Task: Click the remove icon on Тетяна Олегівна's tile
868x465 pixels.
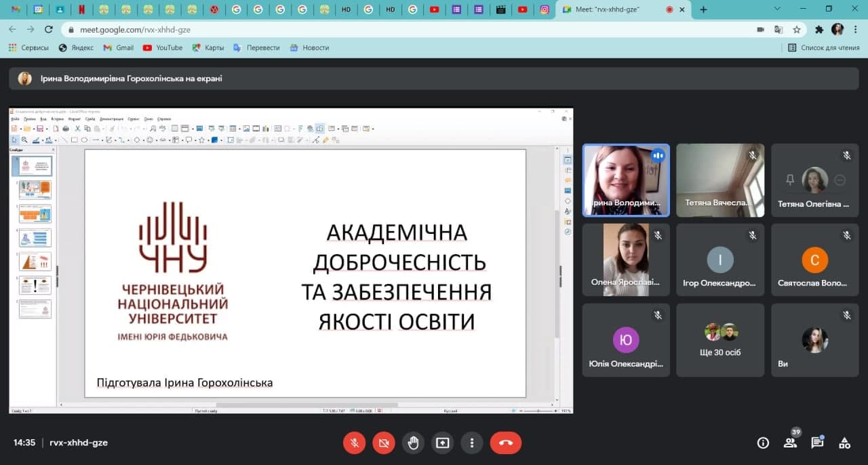Action: pos(840,180)
